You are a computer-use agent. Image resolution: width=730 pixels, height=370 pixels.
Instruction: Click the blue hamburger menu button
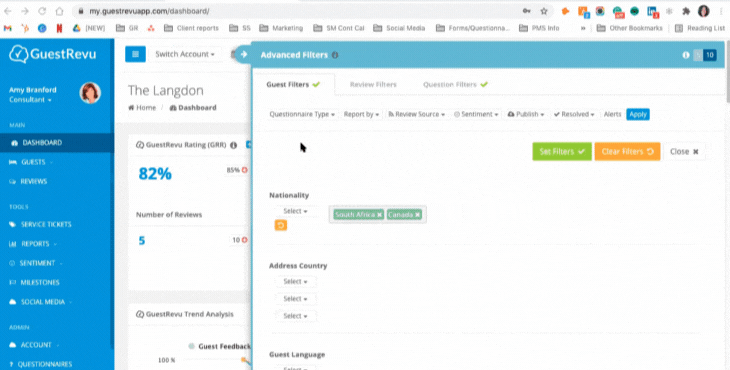tap(135, 54)
